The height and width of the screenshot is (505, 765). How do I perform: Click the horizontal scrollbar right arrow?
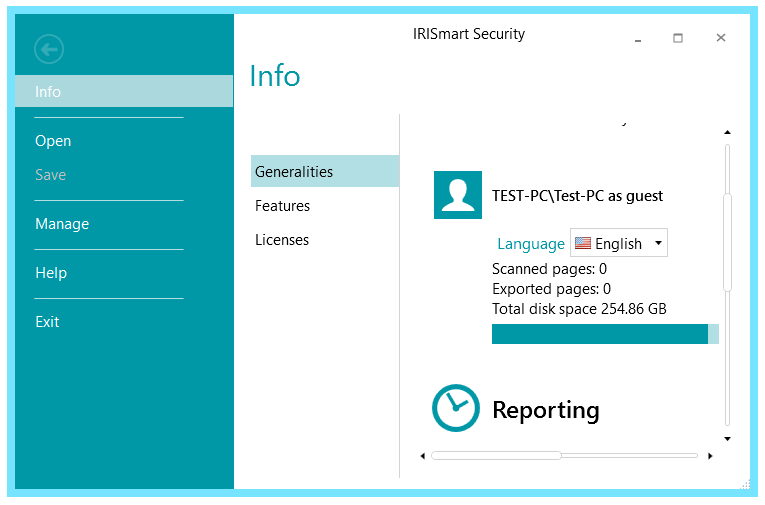click(710, 456)
